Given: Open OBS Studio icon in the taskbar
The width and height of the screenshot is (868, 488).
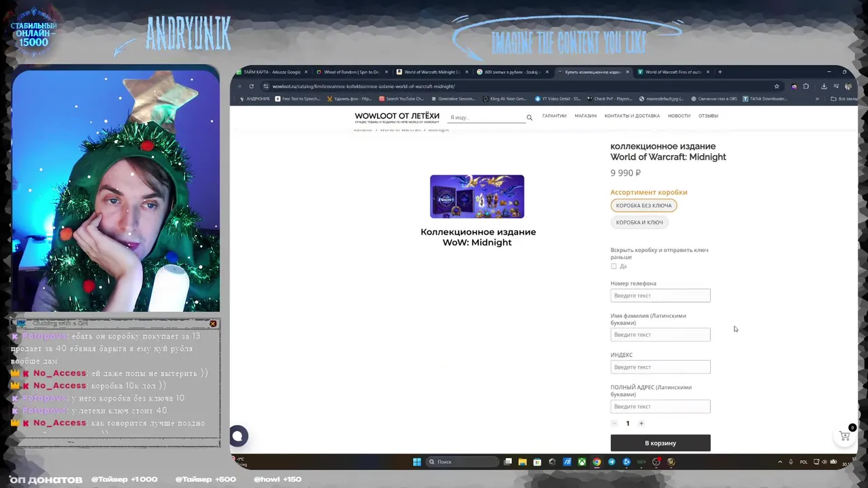Looking at the screenshot, I should pyautogui.click(x=656, y=462).
